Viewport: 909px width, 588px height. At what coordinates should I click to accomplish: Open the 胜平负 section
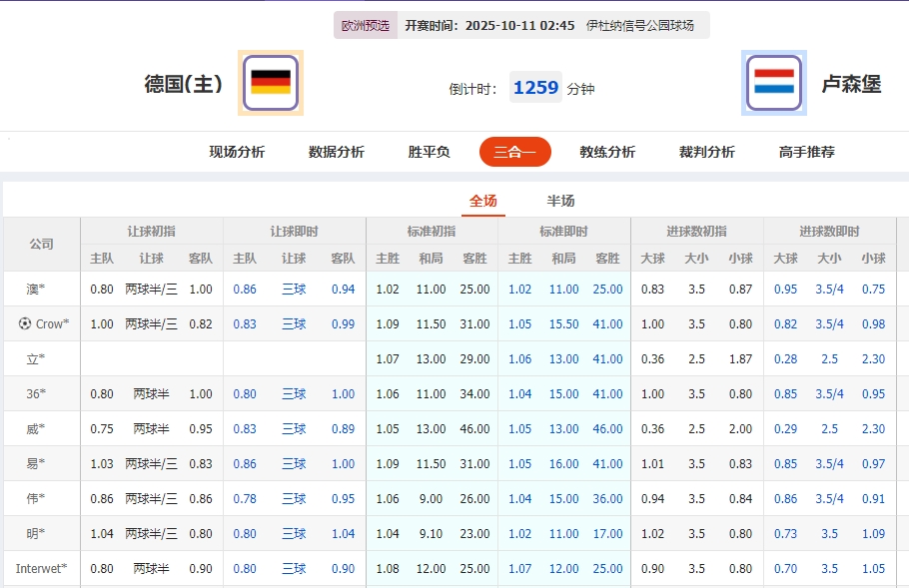pyautogui.click(x=428, y=152)
